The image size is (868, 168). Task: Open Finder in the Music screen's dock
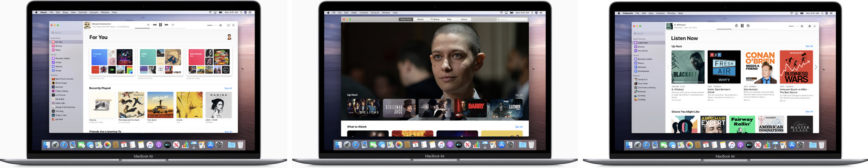46,145
